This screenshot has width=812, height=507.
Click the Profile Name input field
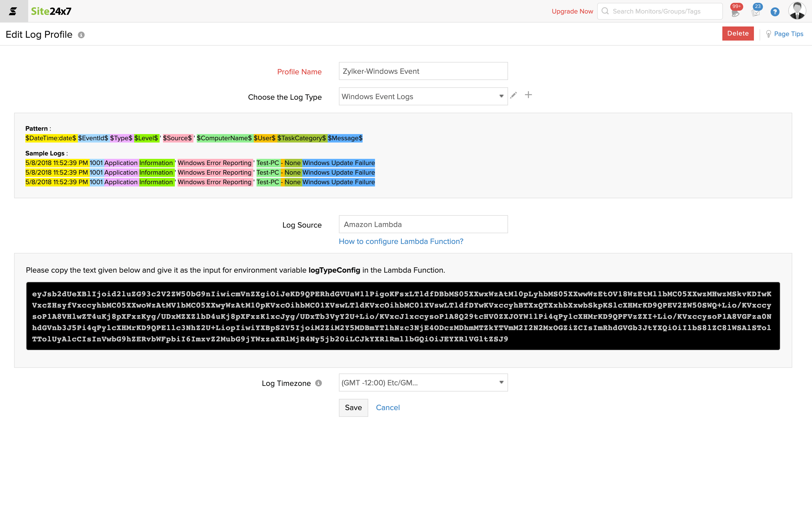(x=423, y=71)
